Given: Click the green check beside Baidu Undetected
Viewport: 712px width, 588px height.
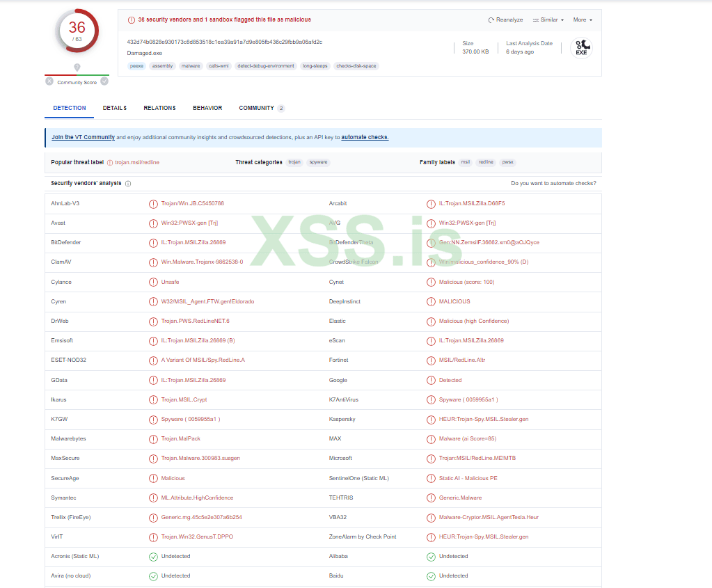Looking at the screenshot, I should pos(431,576).
